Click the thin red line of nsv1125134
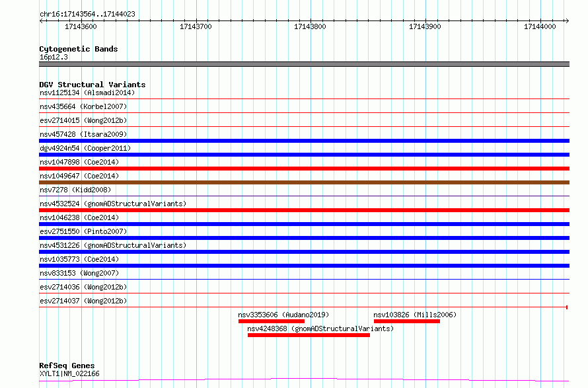 pyautogui.click(x=304, y=99)
